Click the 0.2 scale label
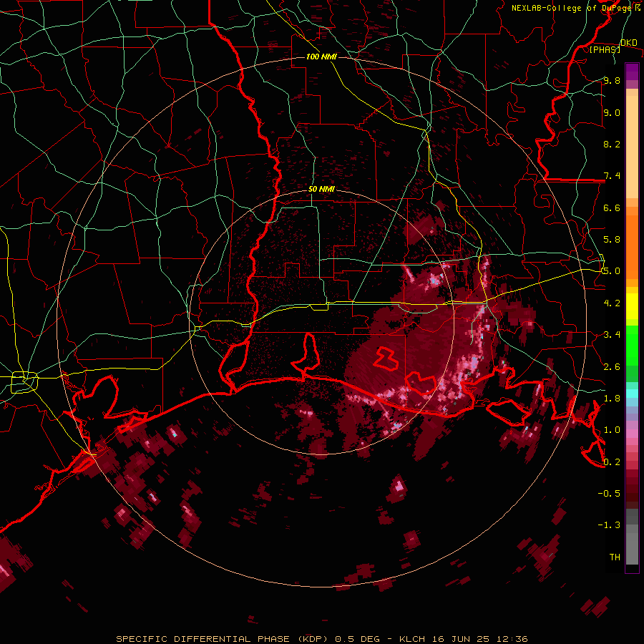This screenshot has width=644, height=644. coord(612,462)
